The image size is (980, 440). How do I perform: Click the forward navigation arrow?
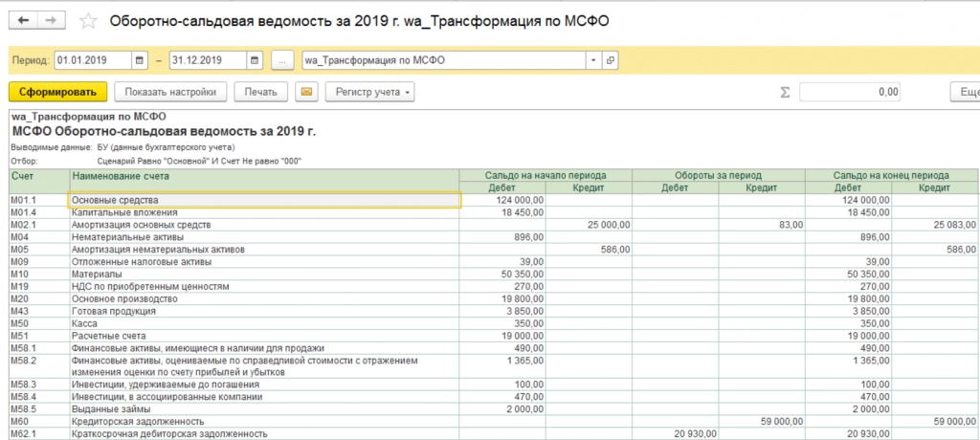(x=52, y=21)
